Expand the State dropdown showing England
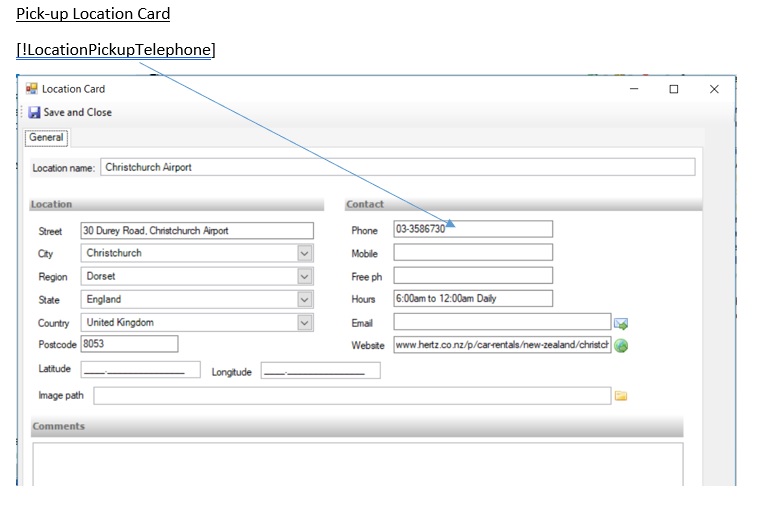 [x=305, y=300]
